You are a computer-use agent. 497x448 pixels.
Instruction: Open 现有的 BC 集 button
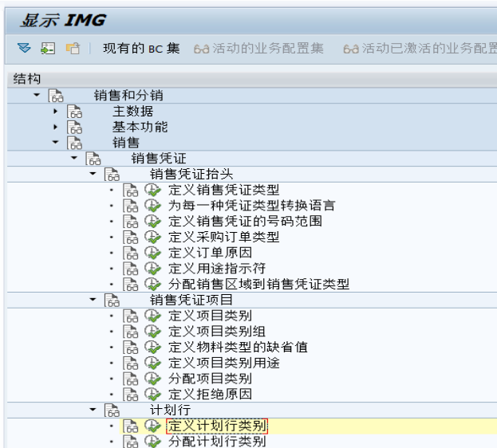[141, 49]
